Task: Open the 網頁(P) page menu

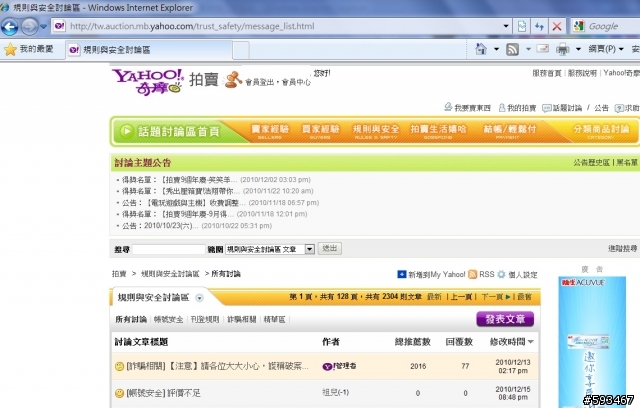Action: tap(606, 49)
